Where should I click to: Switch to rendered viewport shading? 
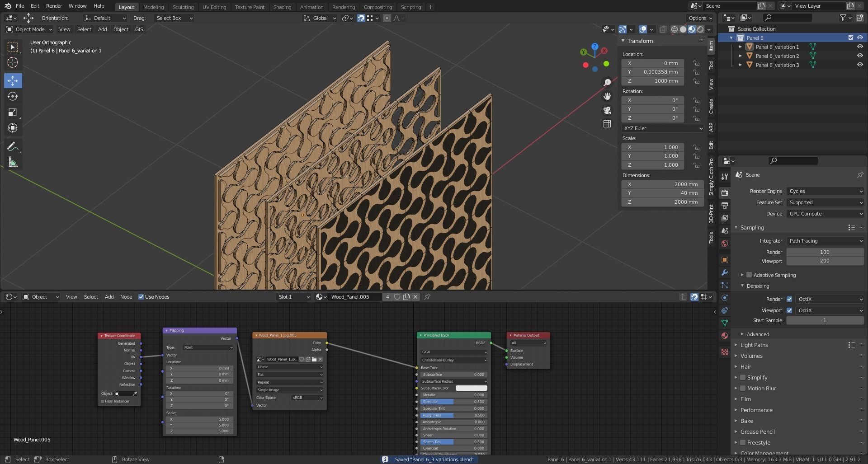pos(700,29)
